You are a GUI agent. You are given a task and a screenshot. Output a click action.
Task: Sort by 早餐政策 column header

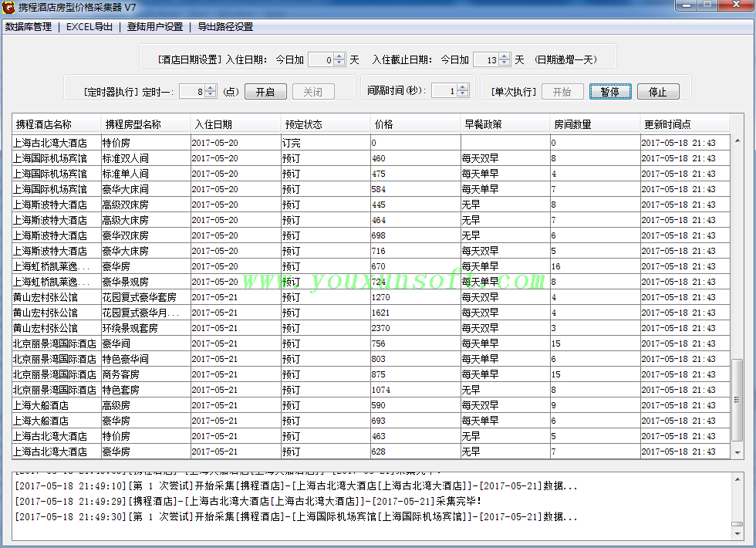[x=505, y=124]
